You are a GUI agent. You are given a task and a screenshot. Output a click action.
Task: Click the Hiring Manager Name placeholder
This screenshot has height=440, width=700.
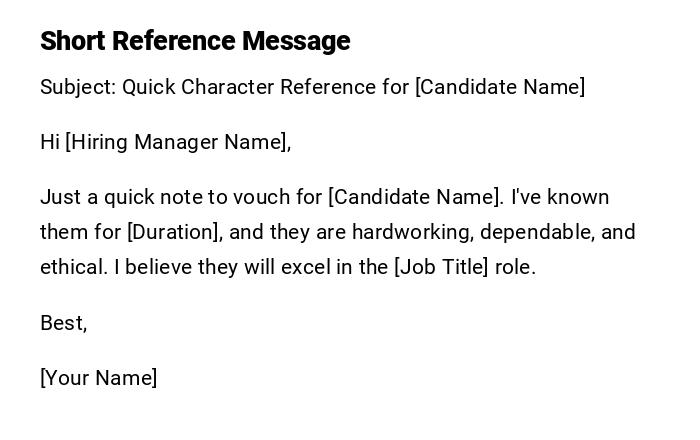pyautogui.click(x=178, y=142)
